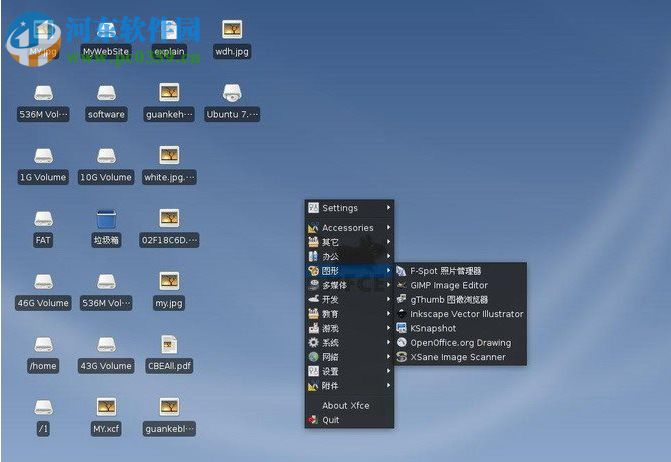
Task: Expand the 多媒体 submenu arrow
Action: click(388, 285)
